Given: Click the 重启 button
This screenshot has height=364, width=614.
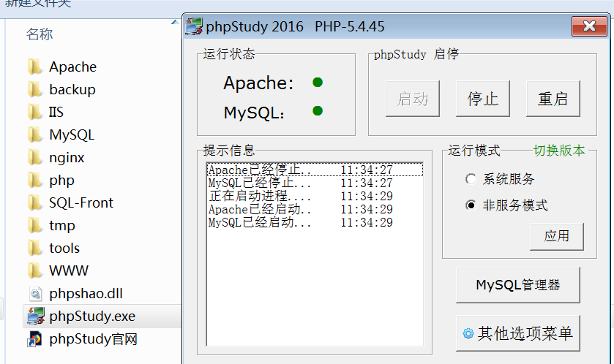Looking at the screenshot, I should tap(553, 99).
